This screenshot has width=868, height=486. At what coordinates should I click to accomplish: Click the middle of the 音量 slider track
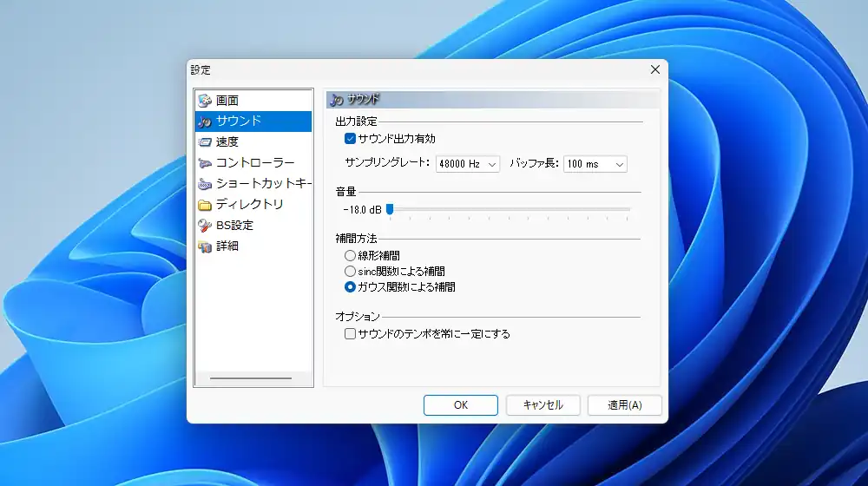point(509,209)
